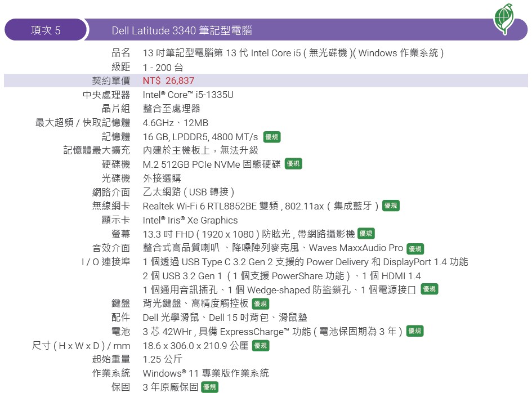Select the 16 GB, LPDDR5, 4800 MT/s text
The image size is (532, 393).
(x=200, y=137)
